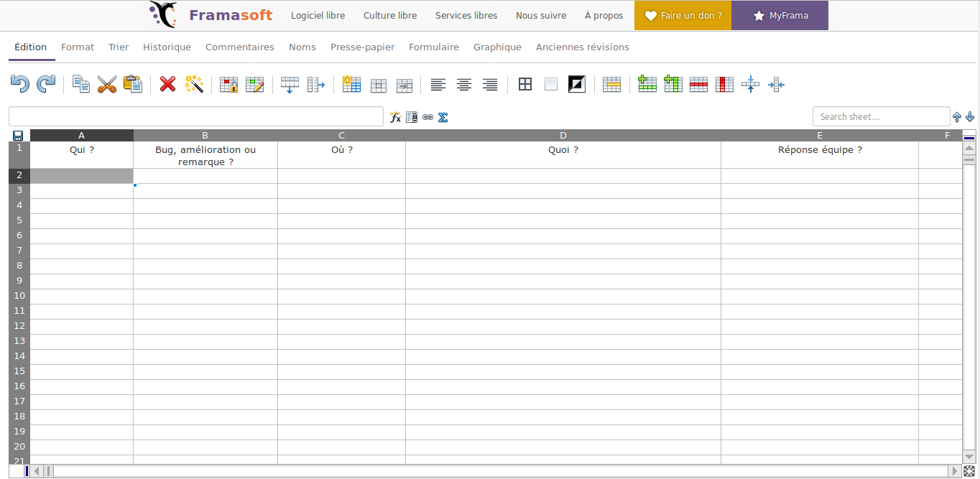Center-align text with the toolbar icon
Screen dimensions: 980x479
464,85
